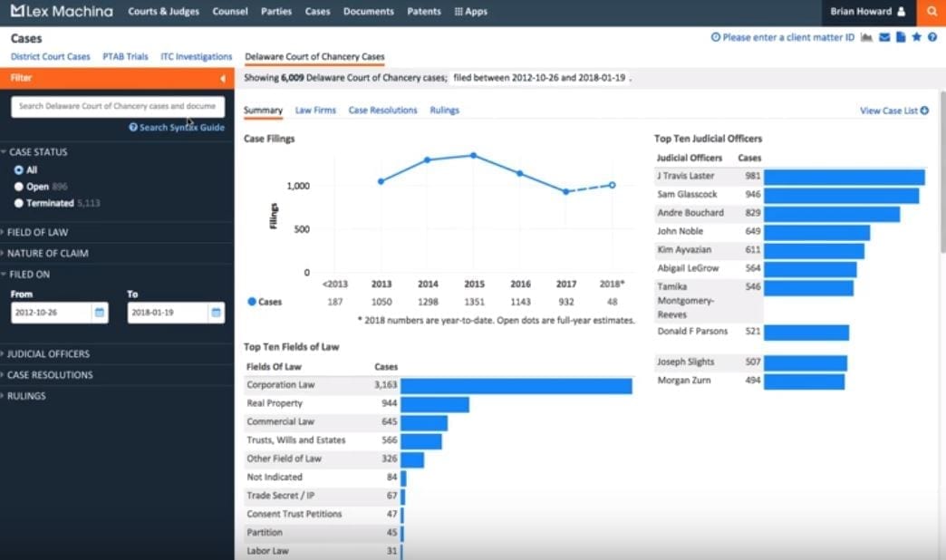Viewport: 946px width, 560px height.
Task: Click the envelope email icon
Action: click(x=884, y=37)
